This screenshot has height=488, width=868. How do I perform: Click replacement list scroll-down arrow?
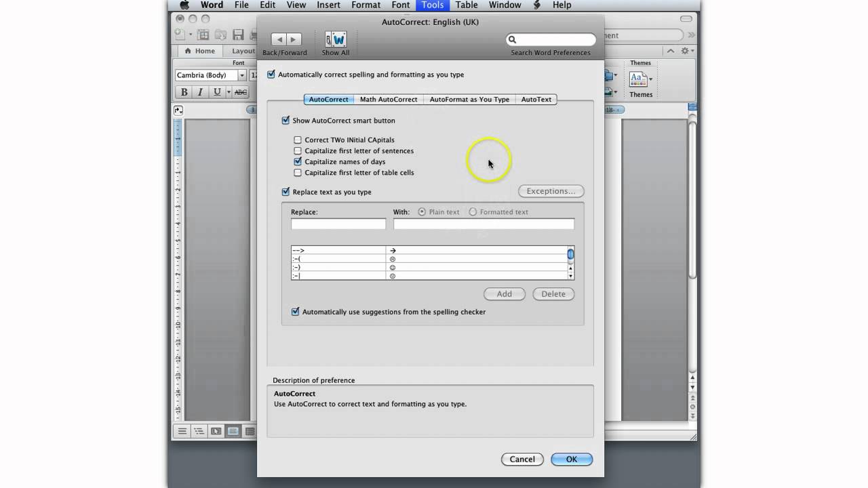[x=571, y=276]
